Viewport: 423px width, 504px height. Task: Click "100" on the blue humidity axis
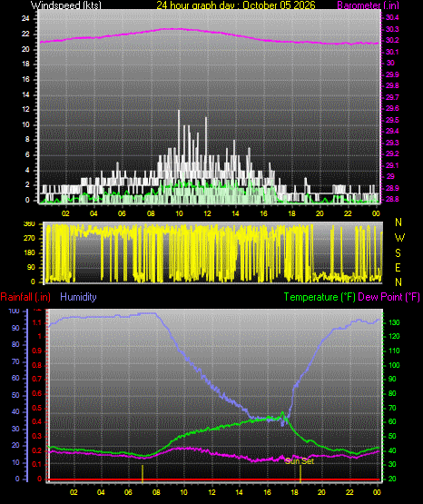(x=15, y=311)
